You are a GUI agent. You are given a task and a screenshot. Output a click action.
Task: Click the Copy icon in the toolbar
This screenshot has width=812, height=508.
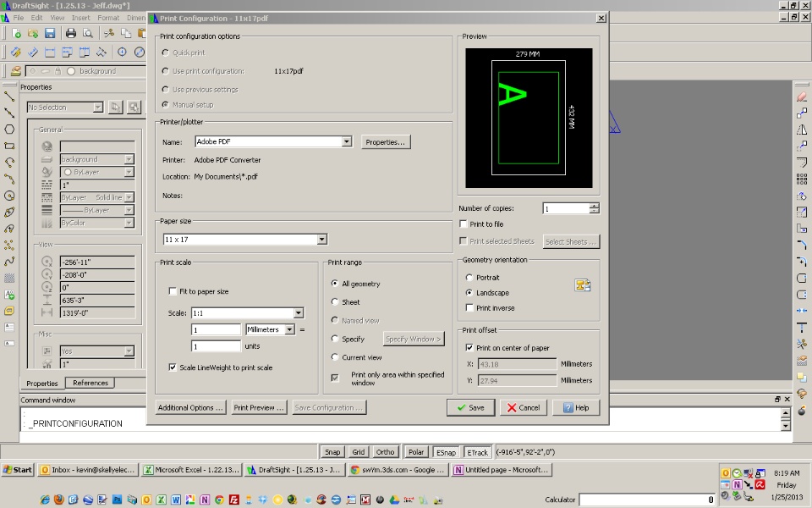coord(126,34)
